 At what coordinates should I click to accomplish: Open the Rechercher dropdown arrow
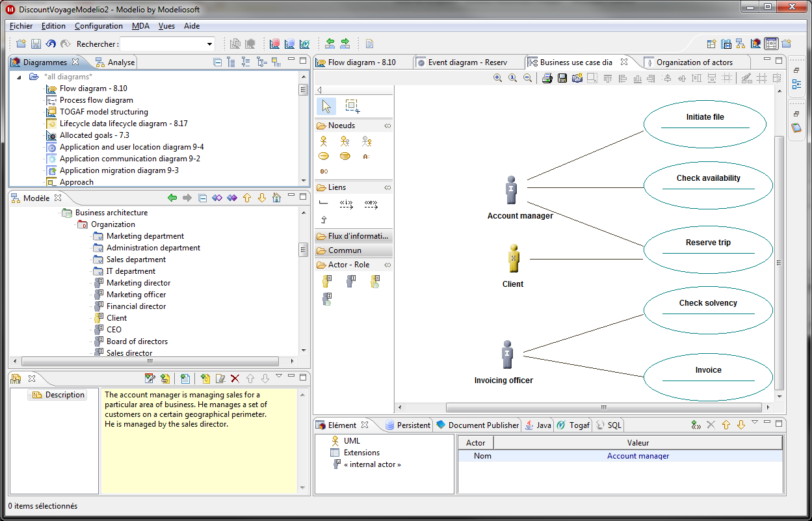(209, 44)
